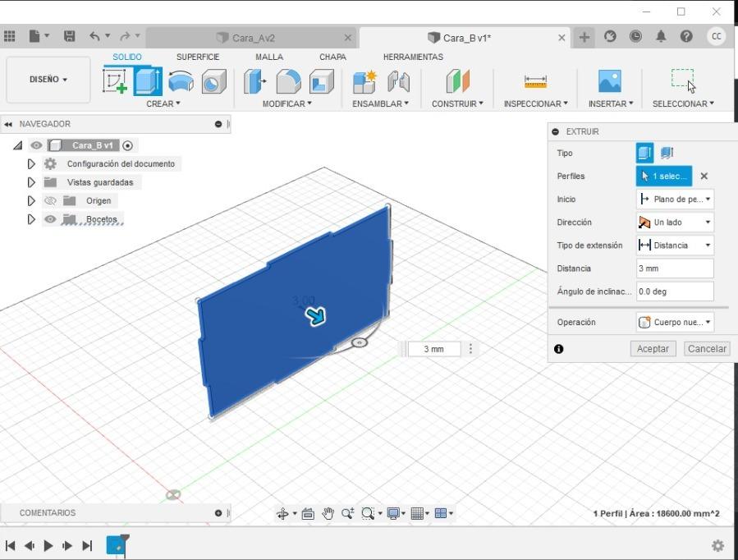The image size is (738, 560).
Task: Select the Extrude tool icon
Action: [x=148, y=81]
